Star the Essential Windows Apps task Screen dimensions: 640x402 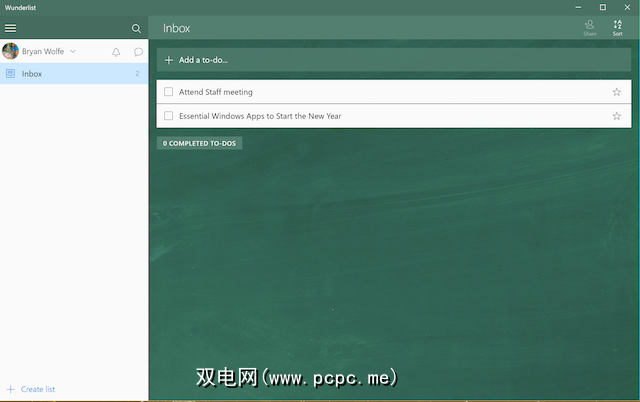pyautogui.click(x=616, y=116)
